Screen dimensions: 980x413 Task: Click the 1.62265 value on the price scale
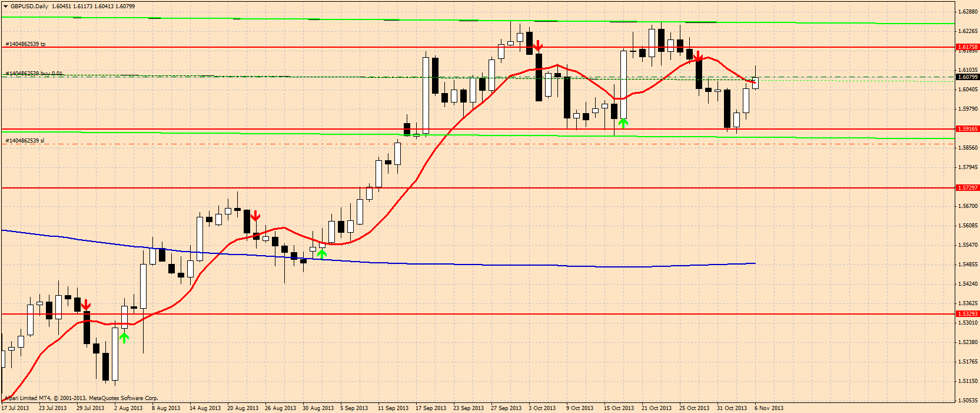968,31
